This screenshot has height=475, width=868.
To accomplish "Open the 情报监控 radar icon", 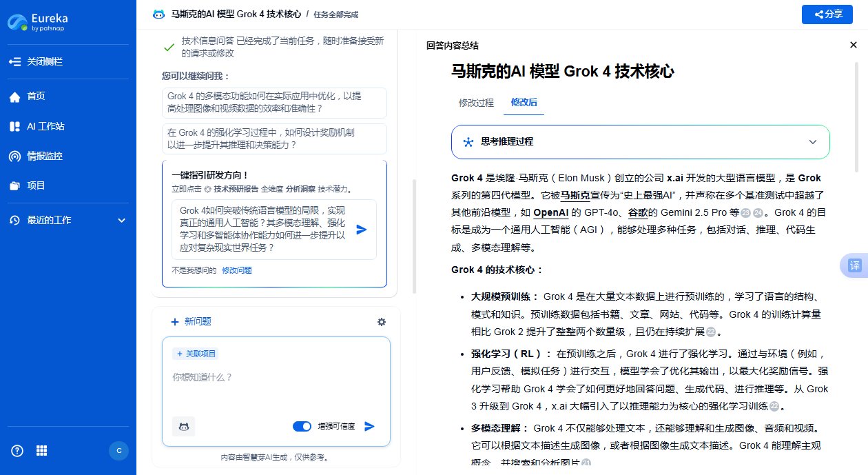I will click(x=14, y=156).
